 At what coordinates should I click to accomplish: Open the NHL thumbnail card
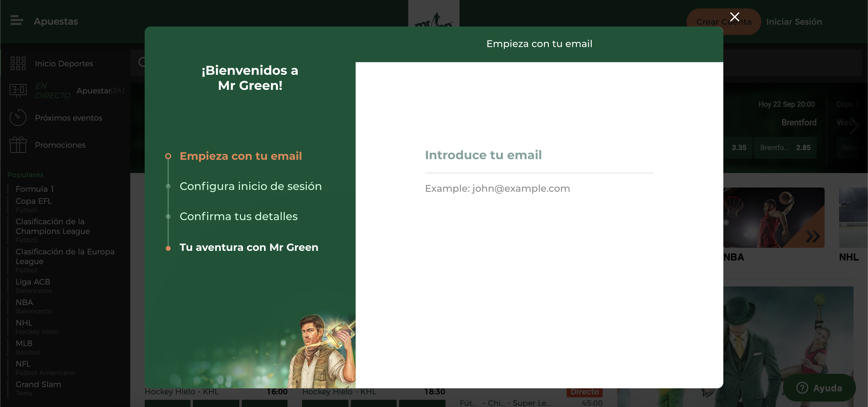click(853, 218)
